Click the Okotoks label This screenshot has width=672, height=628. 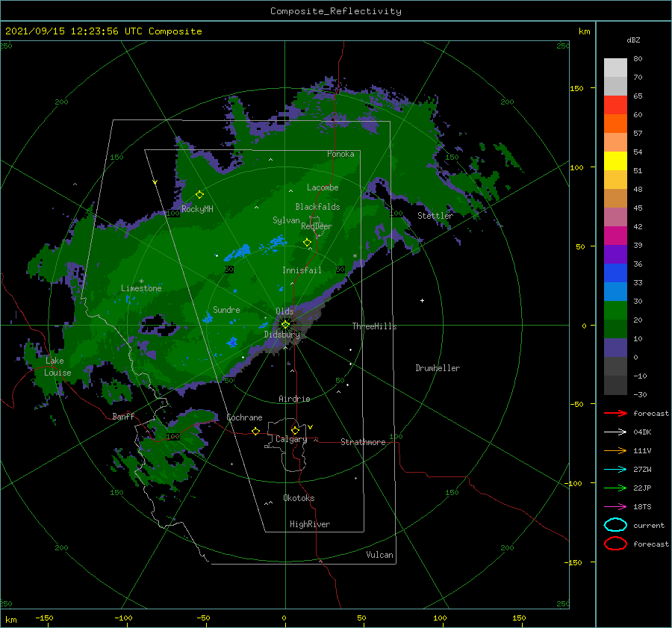click(299, 498)
